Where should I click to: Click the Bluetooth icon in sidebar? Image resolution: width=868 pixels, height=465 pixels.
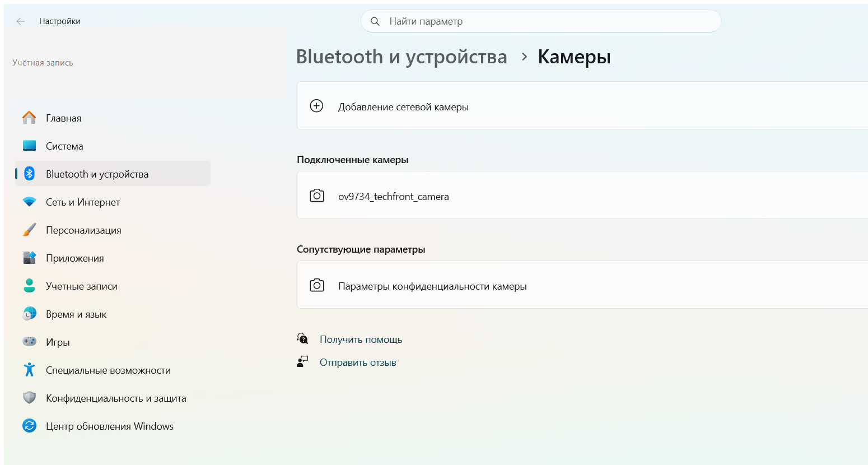pyautogui.click(x=29, y=174)
